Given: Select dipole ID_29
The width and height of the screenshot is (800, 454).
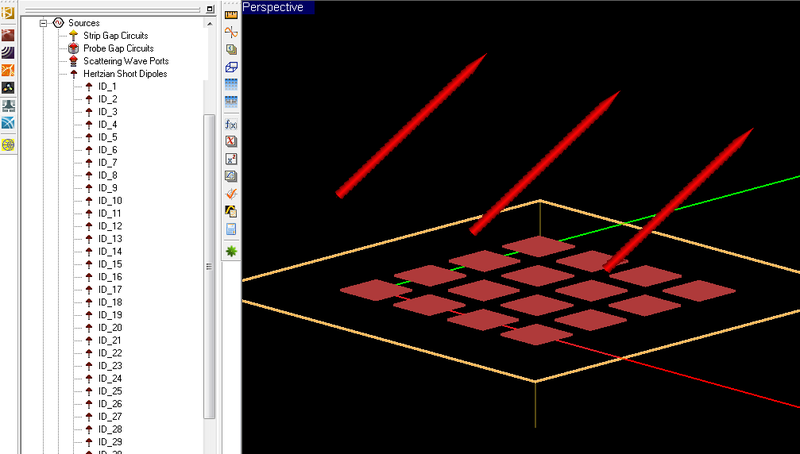Looking at the screenshot, I should click(x=110, y=442).
